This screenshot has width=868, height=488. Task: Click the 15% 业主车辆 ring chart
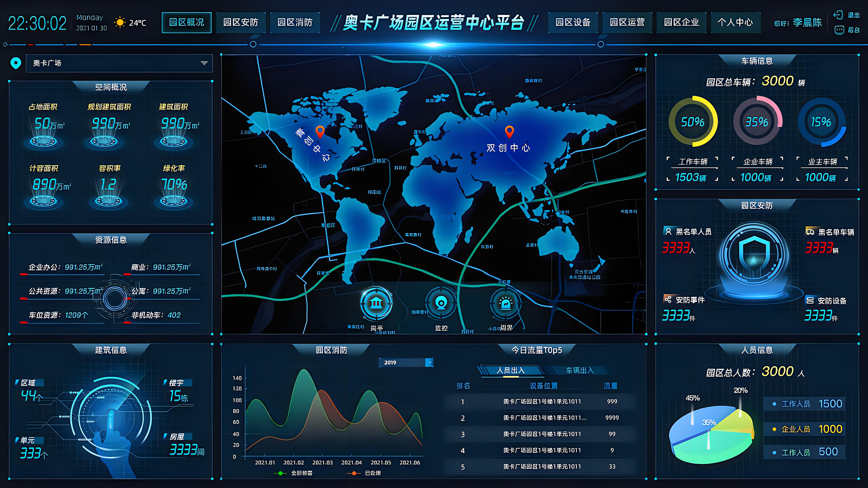(x=822, y=122)
